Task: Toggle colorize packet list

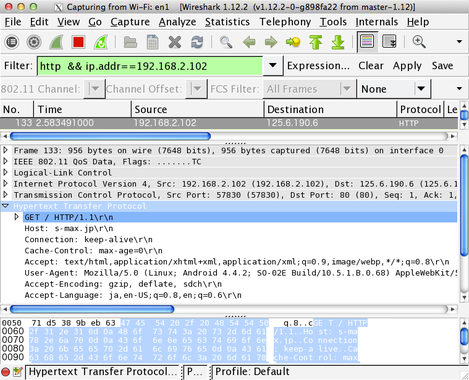Action: (367, 42)
